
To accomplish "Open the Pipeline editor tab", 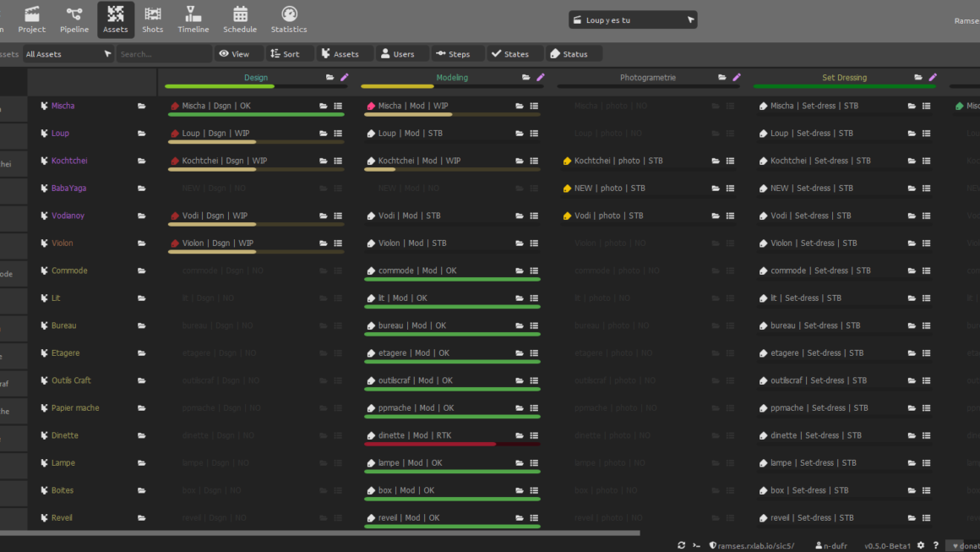I will point(74,19).
